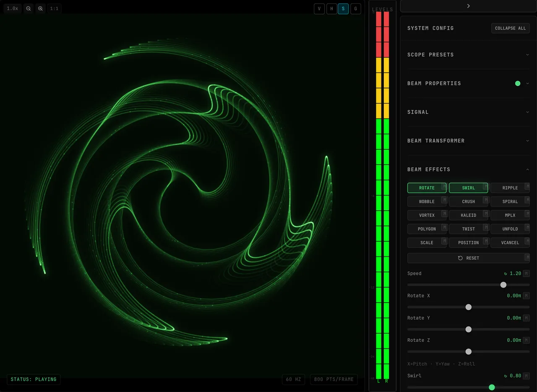Reset all beam effects

coord(468,258)
